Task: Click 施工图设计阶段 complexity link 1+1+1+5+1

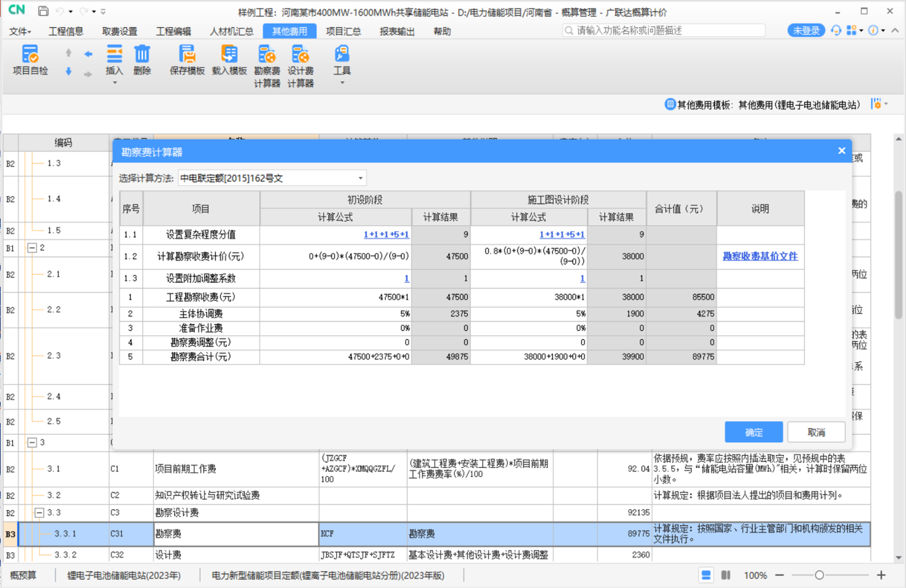Action: 562,235
